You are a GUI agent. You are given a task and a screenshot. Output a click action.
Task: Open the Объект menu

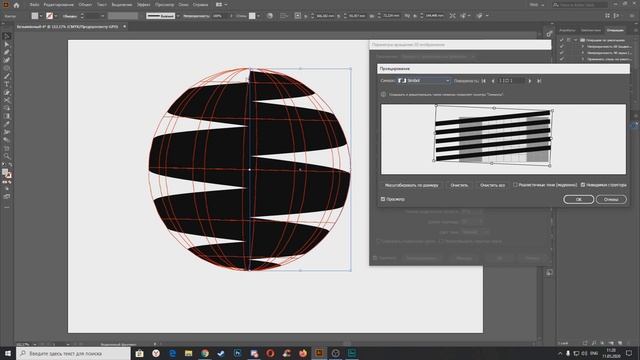(x=85, y=4)
